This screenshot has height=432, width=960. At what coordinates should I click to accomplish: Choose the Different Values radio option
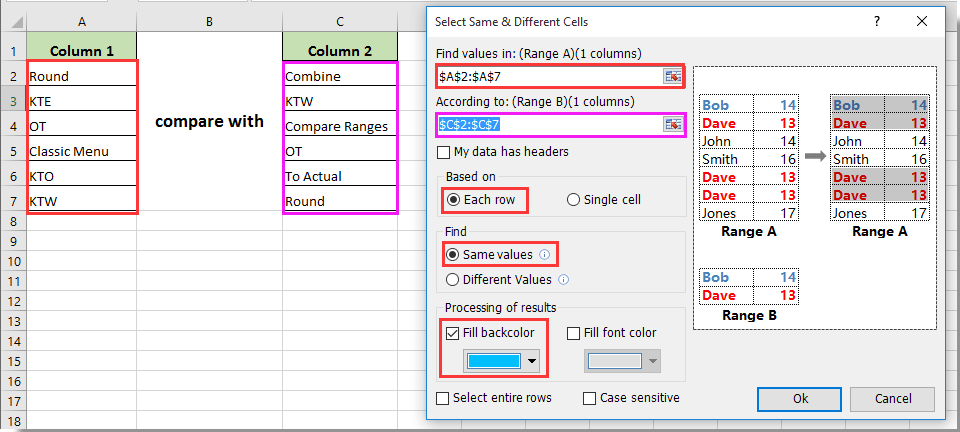click(x=453, y=280)
